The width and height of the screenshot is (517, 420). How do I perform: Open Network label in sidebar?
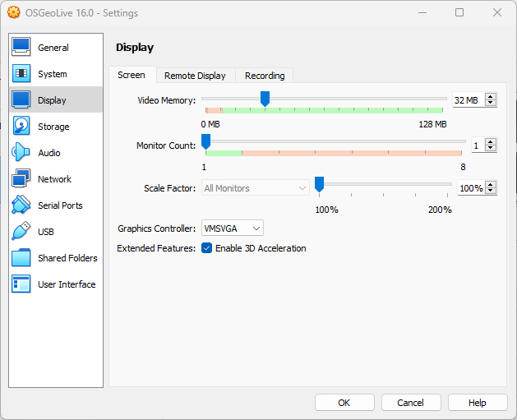coord(54,179)
